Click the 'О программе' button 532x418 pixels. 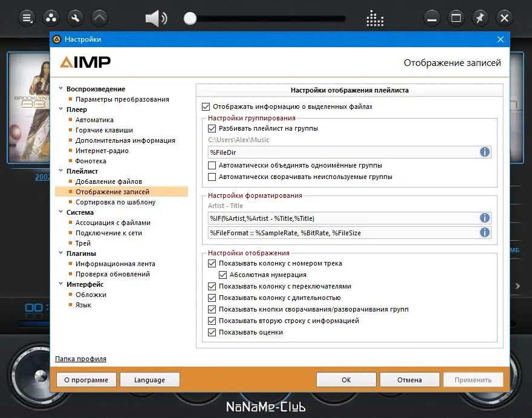click(x=86, y=380)
